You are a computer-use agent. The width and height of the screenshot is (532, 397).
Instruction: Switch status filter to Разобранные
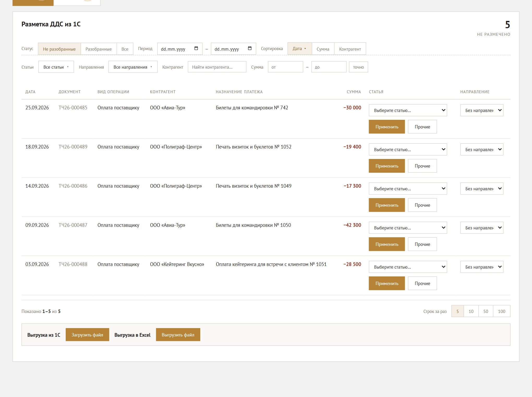[x=99, y=49]
